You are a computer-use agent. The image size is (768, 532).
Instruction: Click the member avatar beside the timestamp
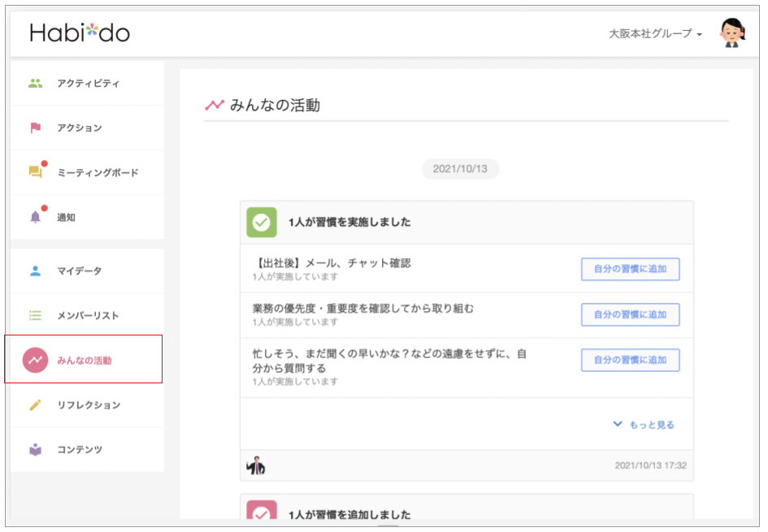coord(256,465)
